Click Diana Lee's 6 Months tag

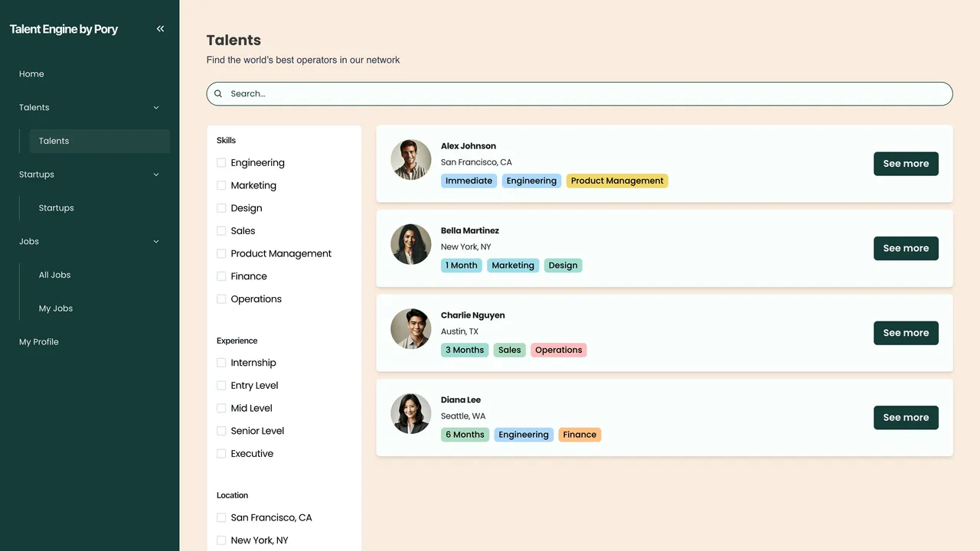465,435
